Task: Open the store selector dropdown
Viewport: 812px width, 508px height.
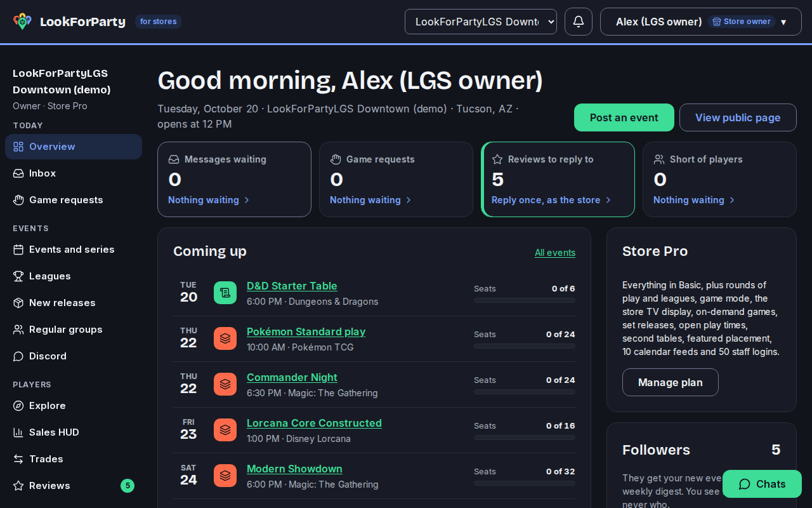Action: [x=481, y=22]
